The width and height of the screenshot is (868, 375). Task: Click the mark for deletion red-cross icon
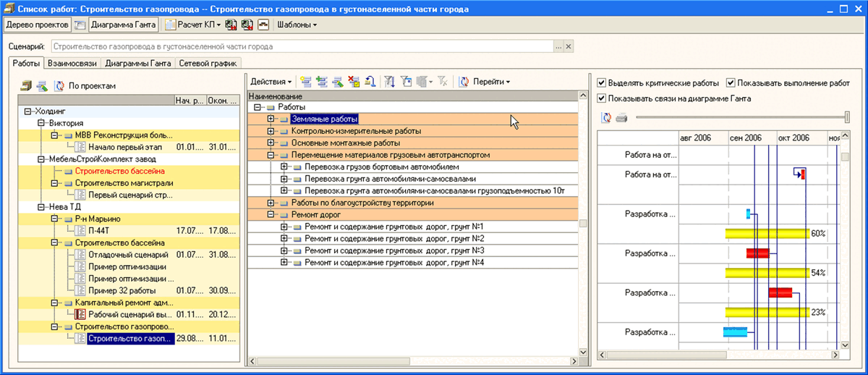pos(354,82)
